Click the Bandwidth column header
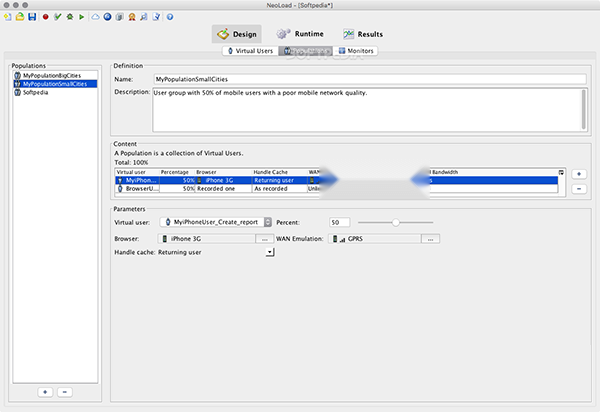Image resolution: width=600 pixels, height=412 pixels. tap(494, 172)
